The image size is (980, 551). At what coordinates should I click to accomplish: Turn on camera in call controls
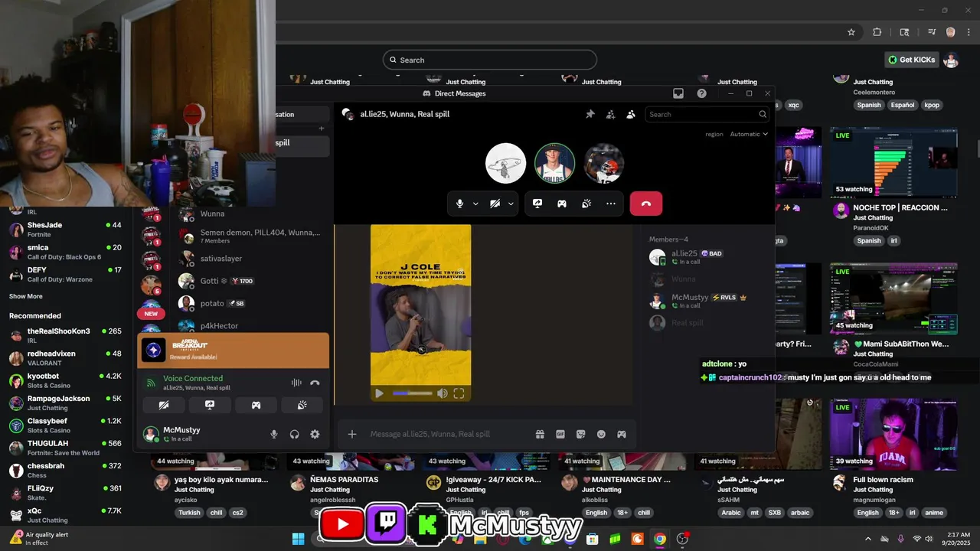point(495,204)
